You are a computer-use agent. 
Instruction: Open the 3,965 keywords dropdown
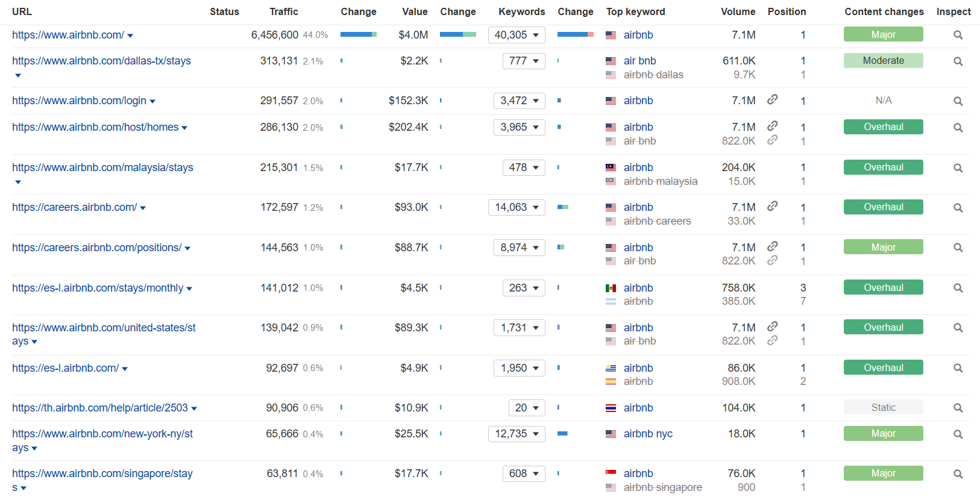520,127
